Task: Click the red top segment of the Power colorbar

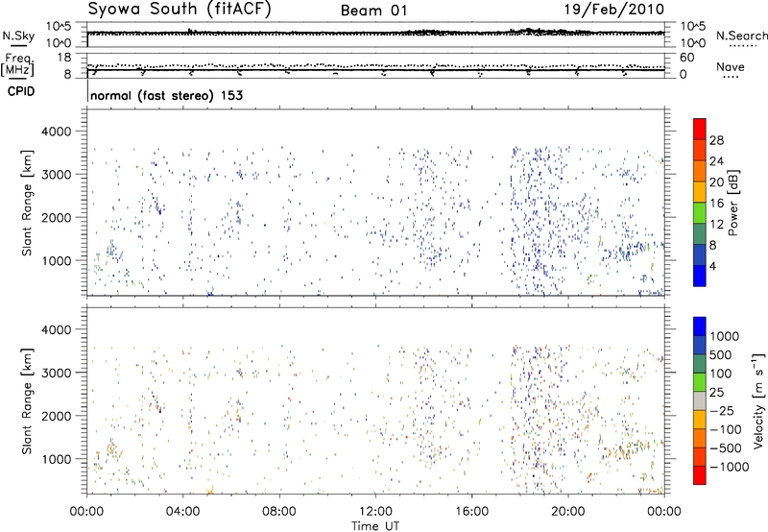Action: pos(700,129)
